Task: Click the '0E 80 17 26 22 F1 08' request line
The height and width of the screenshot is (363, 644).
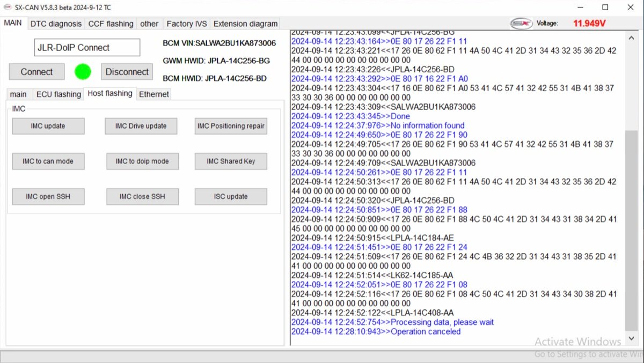Action: pos(379,285)
